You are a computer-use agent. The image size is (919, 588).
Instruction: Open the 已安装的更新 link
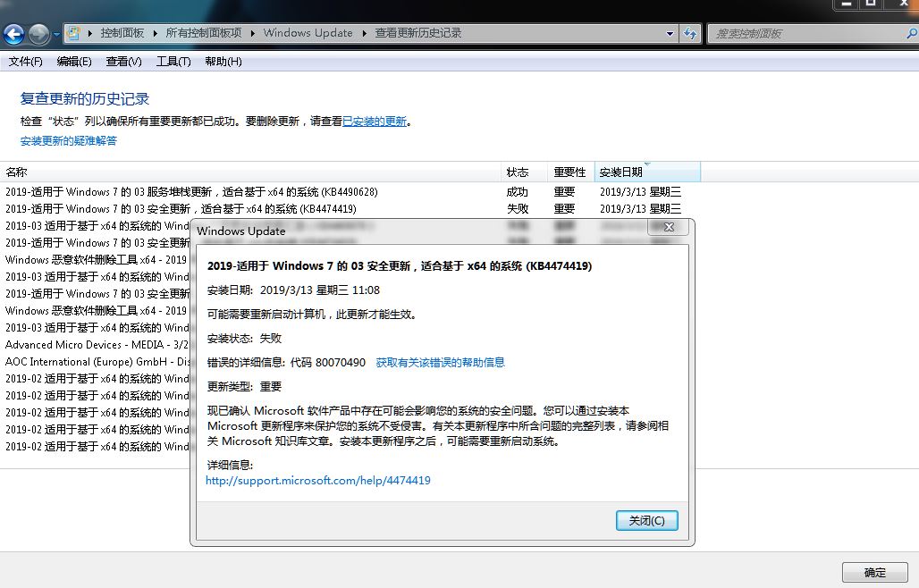tap(375, 122)
